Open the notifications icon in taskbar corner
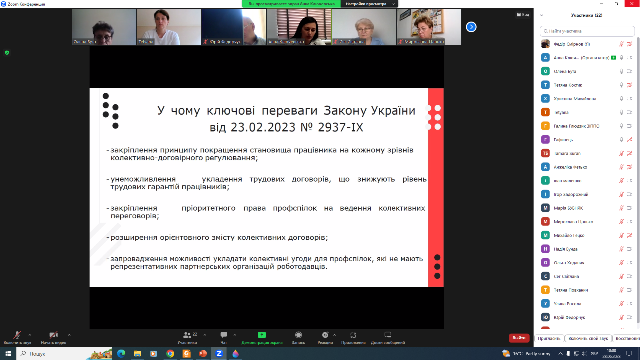 629,353
